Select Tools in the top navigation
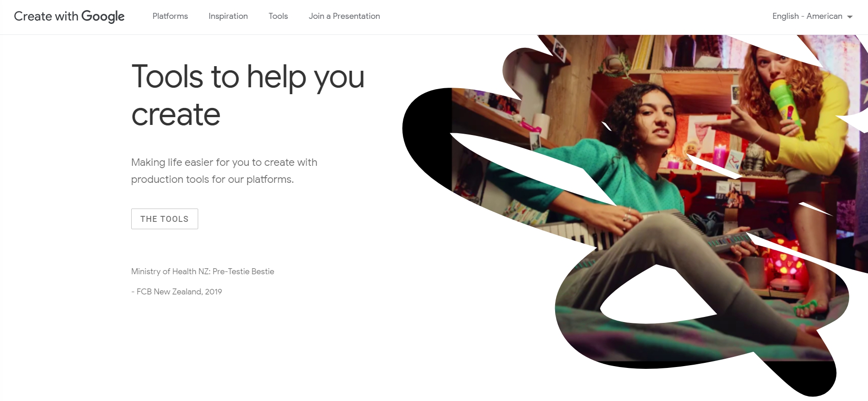The height and width of the screenshot is (401, 868). coord(278,16)
